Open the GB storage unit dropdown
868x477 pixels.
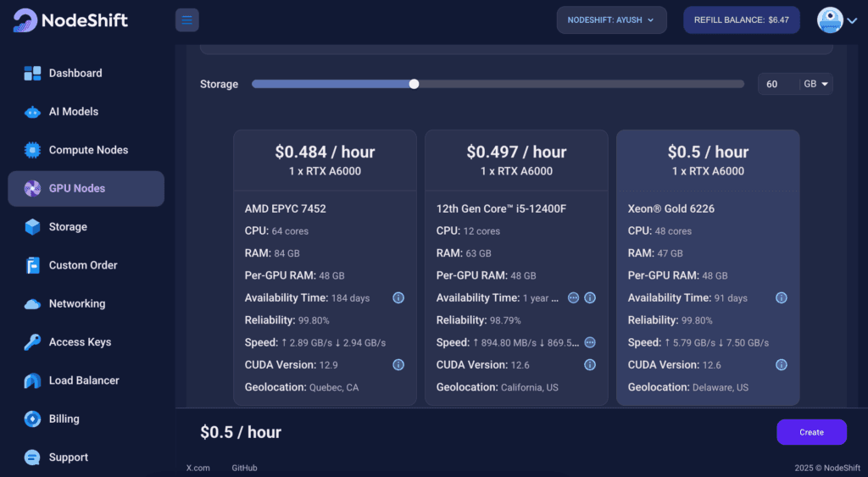(816, 84)
